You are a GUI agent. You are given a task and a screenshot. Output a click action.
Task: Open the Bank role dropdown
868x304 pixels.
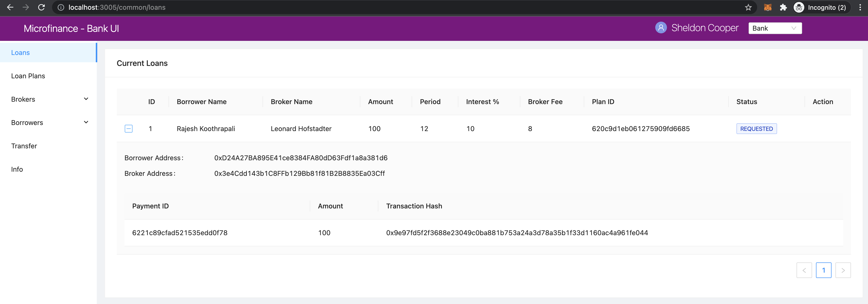coord(775,28)
